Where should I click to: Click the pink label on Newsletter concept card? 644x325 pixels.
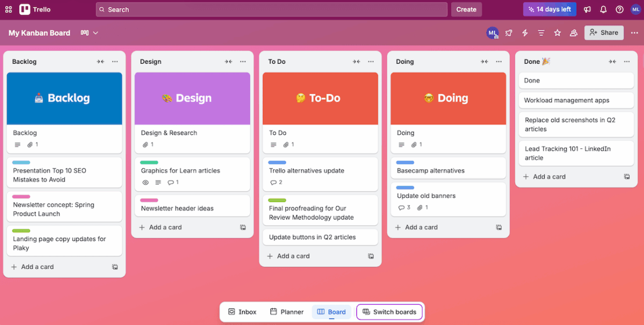click(x=21, y=197)
